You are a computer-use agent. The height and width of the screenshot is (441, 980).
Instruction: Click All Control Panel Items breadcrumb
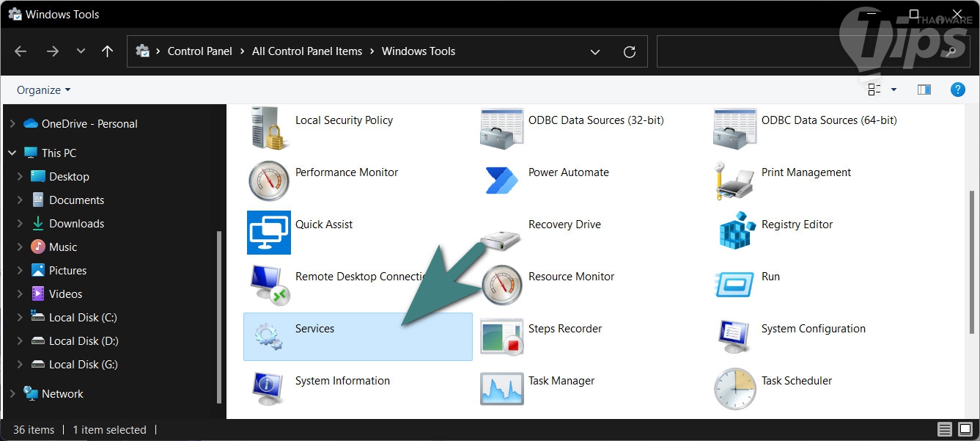pos(307,51)
